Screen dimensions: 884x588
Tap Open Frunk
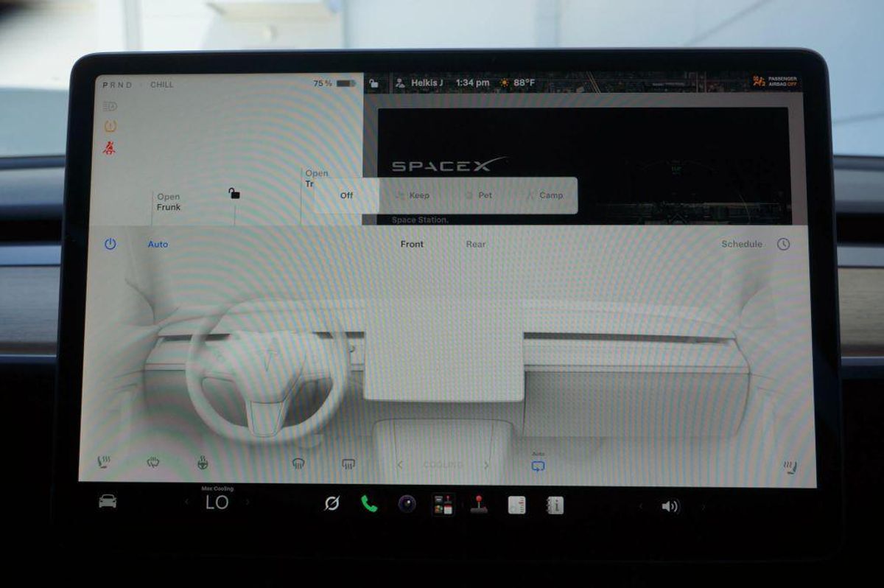coord(168,202)
